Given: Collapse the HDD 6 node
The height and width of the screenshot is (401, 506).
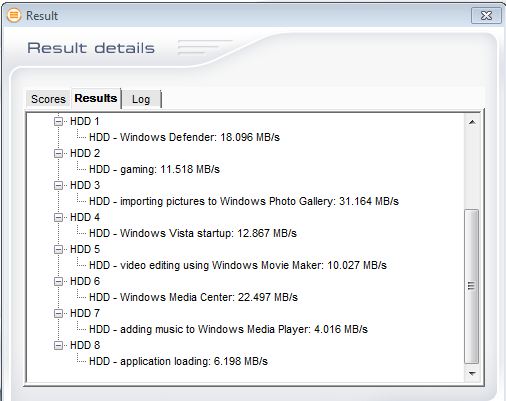Looking at the screenshot, I should click(x=58, y=281).
